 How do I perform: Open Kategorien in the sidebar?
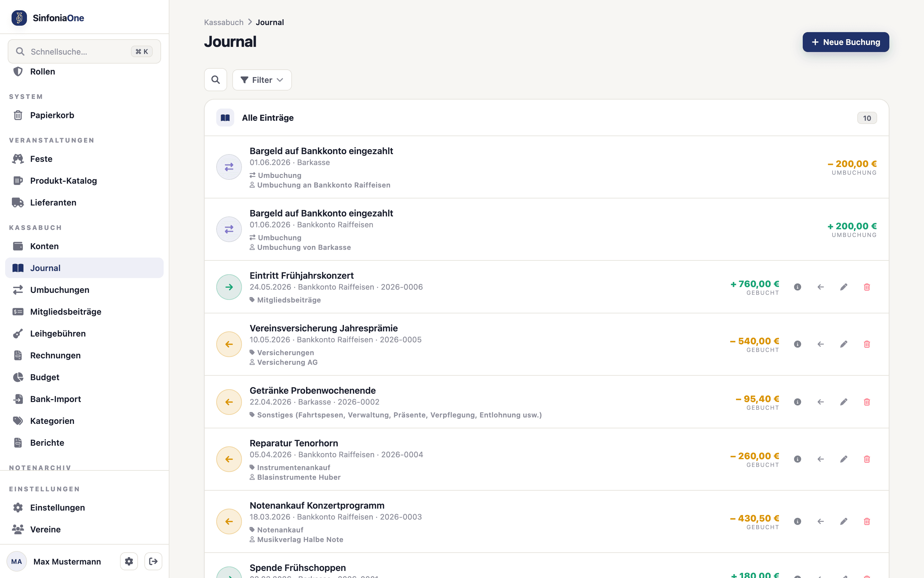click(84, 421)
